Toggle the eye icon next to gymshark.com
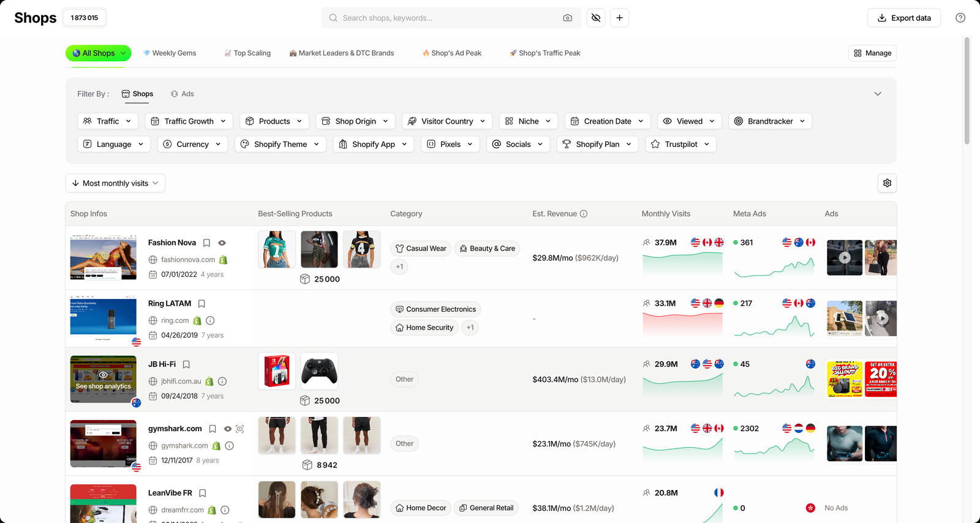 [227, 429]
